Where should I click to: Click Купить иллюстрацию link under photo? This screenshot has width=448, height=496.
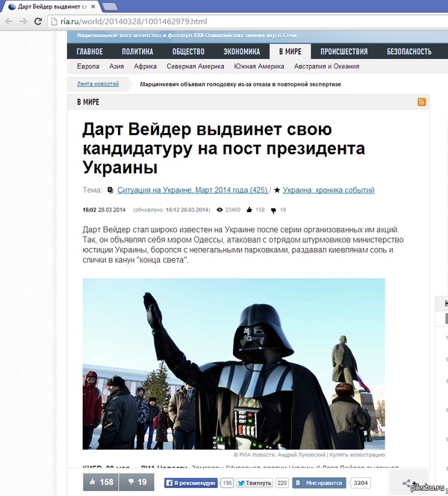click(x=357, y=455)
